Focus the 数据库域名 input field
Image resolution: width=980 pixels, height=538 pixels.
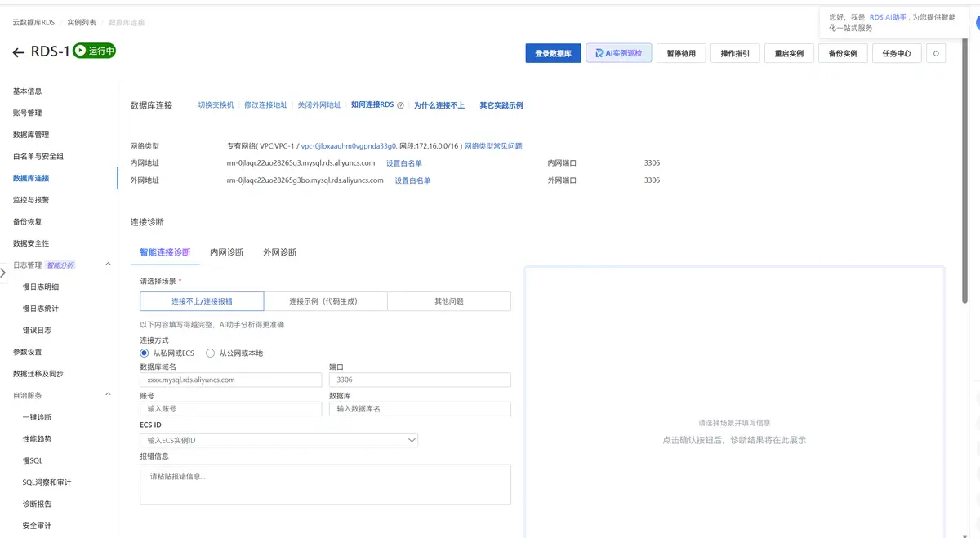click(231, 380)
